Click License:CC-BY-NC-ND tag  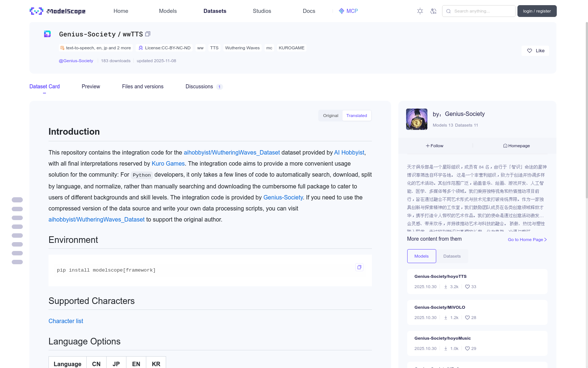pyautogui.click(x=164, y=48)
